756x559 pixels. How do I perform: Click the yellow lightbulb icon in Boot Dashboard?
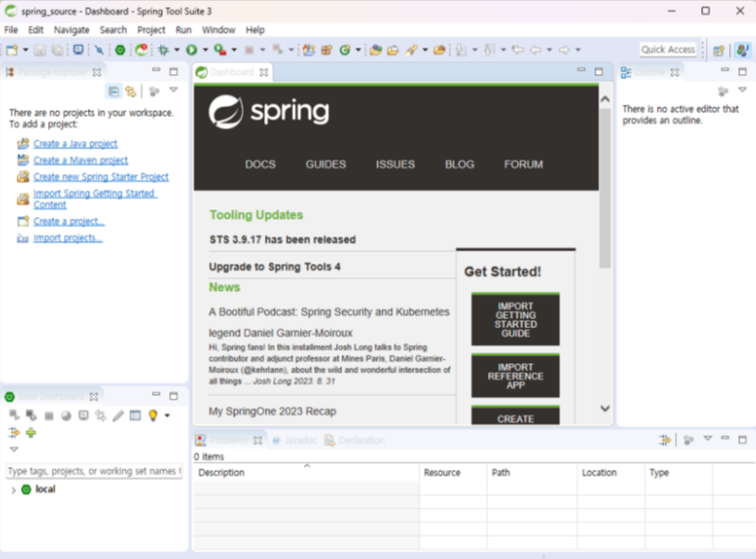pyautogui.click(x=153, y=415)
